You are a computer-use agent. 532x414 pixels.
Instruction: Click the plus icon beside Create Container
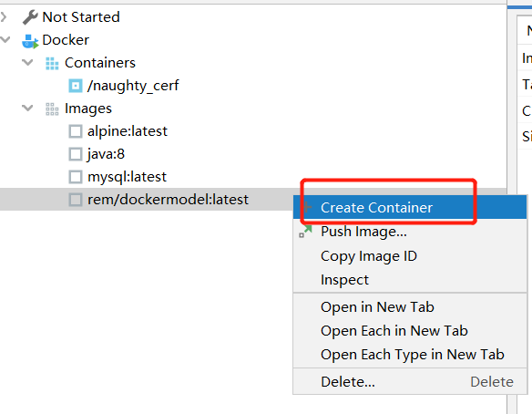click(x=307, y=207)
